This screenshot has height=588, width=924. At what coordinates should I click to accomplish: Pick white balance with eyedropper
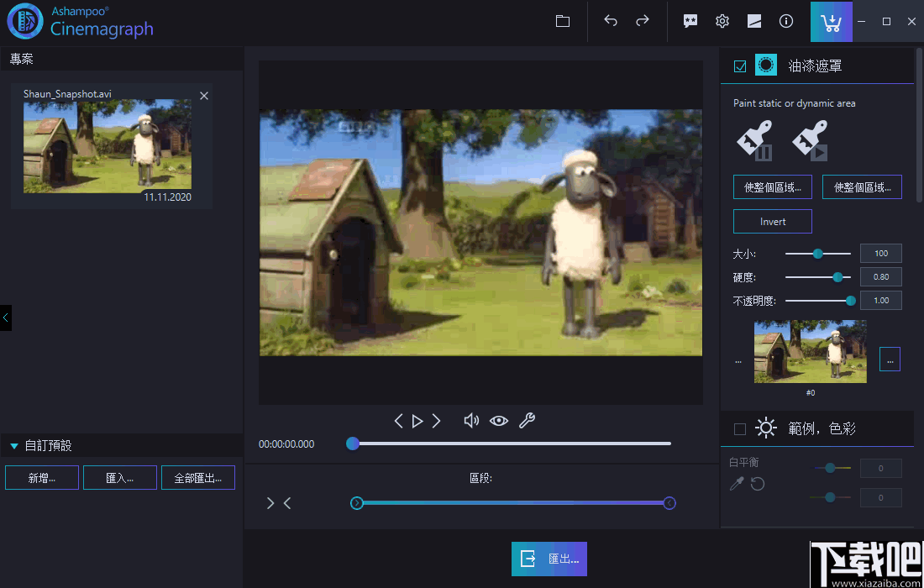737,484
